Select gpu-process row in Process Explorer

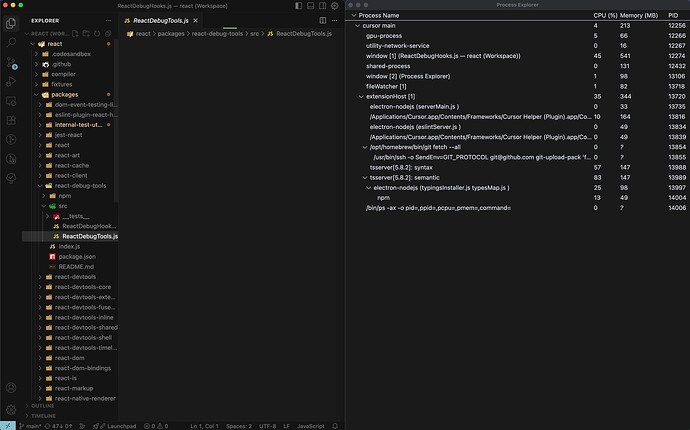tap(518, 36)
